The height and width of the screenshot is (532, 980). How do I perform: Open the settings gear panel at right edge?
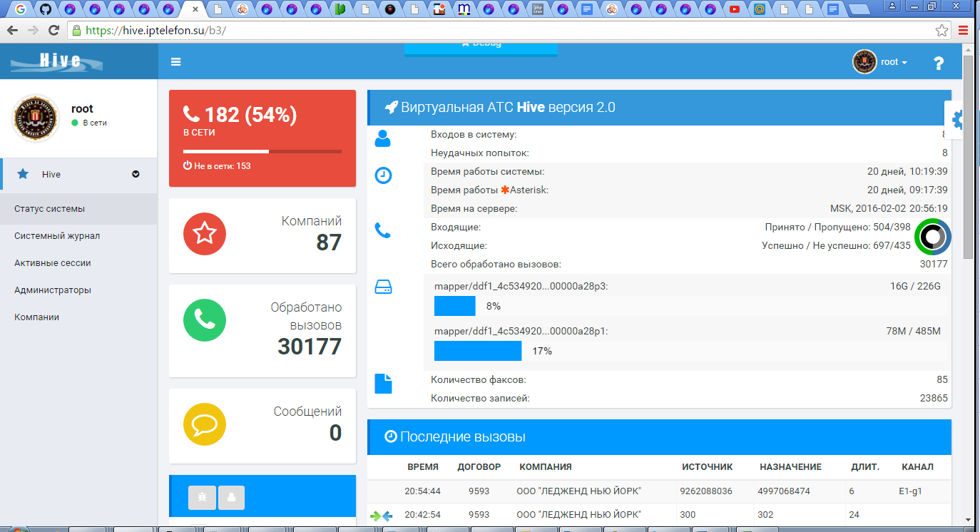coord(956,120)
